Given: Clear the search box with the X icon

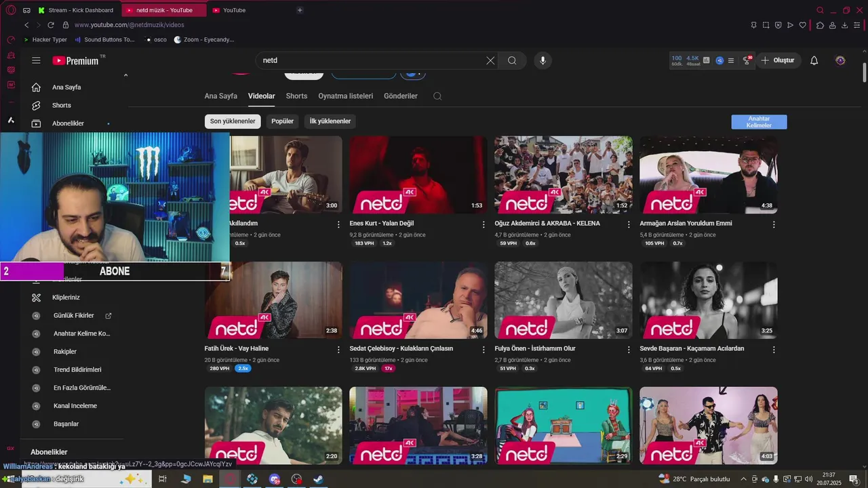Looking at the screenshot, I should click(x=490, y=60).
